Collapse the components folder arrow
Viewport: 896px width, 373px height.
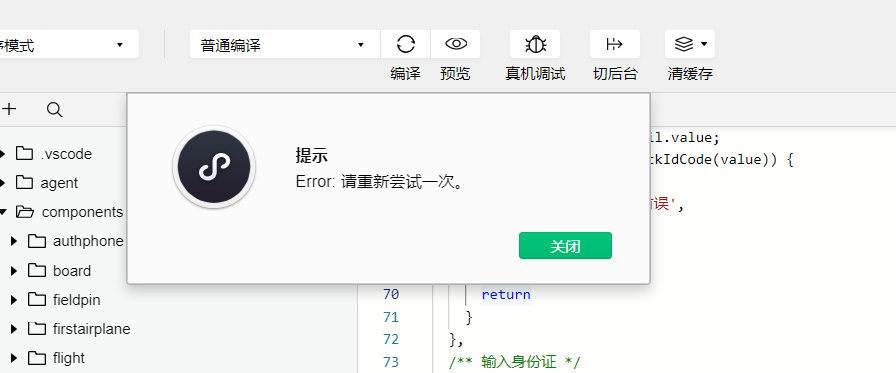3,212
